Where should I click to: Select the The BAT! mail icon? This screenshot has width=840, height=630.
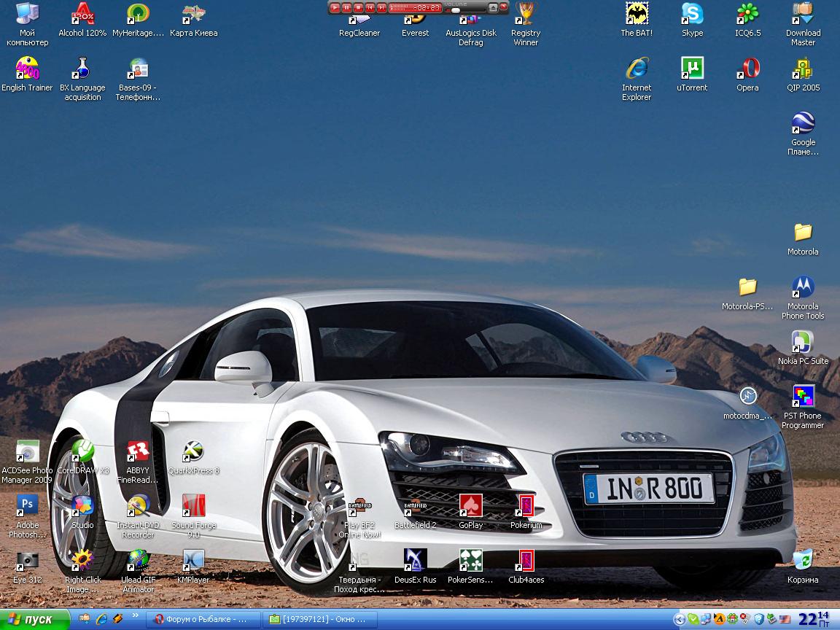[637, 14]
